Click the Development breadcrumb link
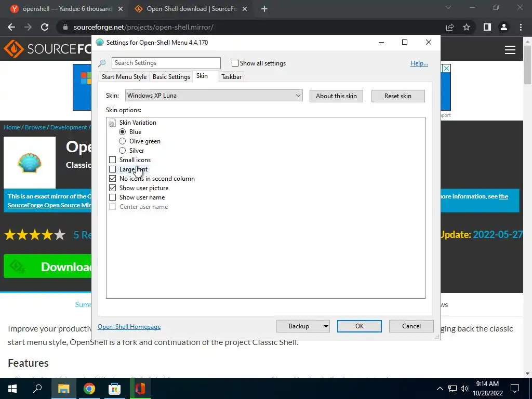532x399 pixels. point(69,127)
